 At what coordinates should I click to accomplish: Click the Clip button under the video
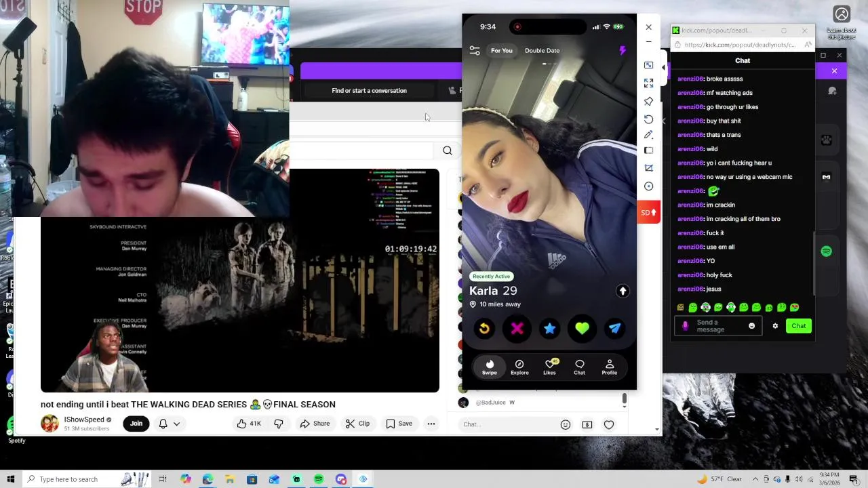[357, 424]
